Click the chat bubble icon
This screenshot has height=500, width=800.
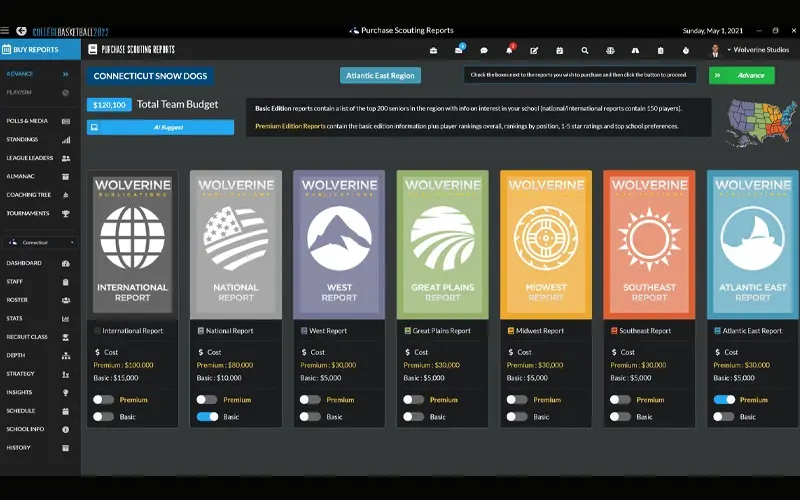(484, 50)
